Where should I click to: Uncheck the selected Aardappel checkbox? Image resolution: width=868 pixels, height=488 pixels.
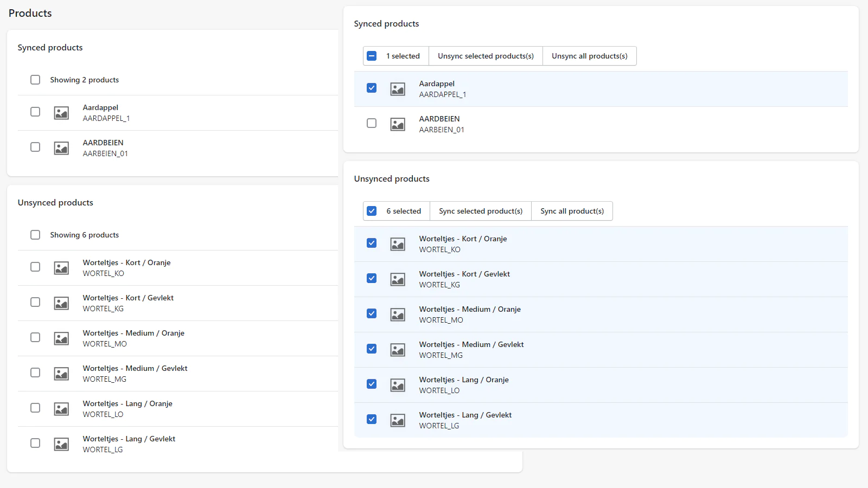point(372,88)
